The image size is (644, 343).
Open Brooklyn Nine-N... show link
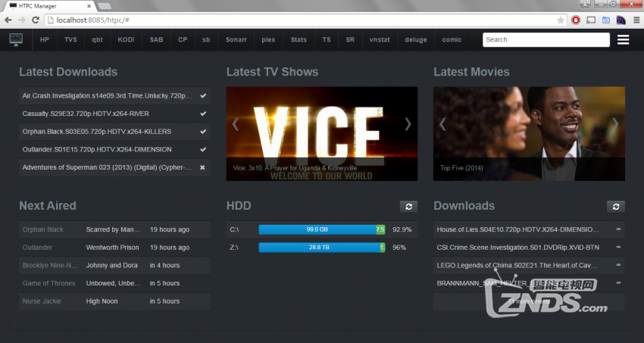point(50,266)
